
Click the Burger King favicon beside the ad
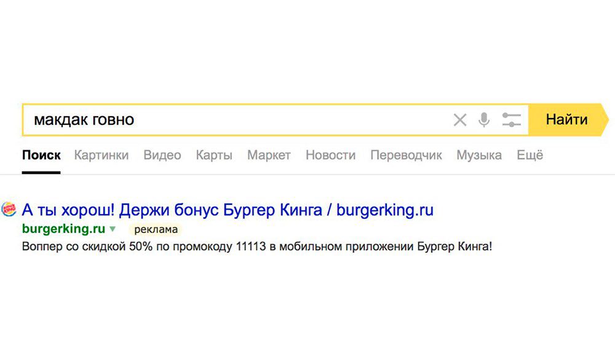[9, 209]
